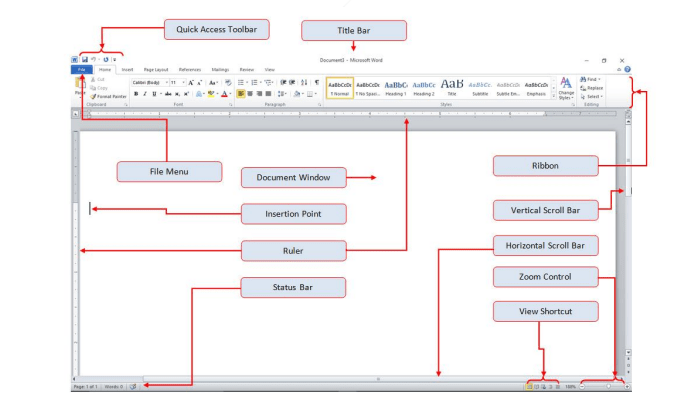Apply the Heading 1 style
697x415 pixels.
(396, 87)
